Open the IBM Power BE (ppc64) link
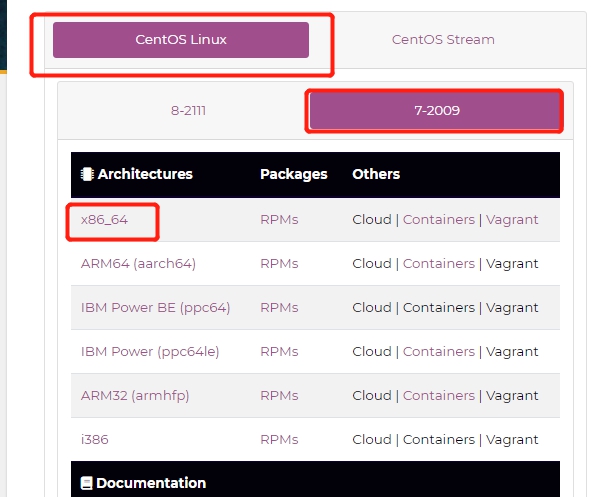The width and height of the screenshot is (614, 497). pos(155,308)
